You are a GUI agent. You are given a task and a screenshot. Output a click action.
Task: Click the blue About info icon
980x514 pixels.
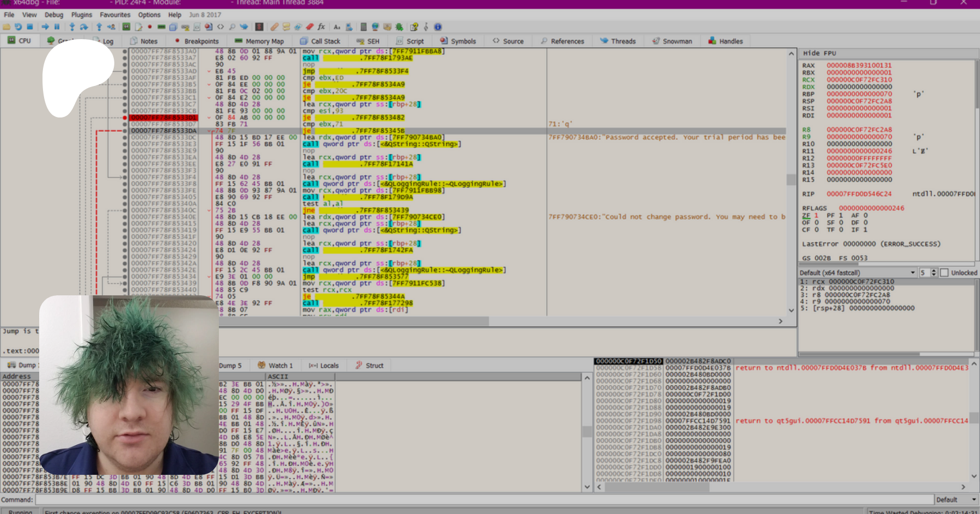tap(438, 27)
